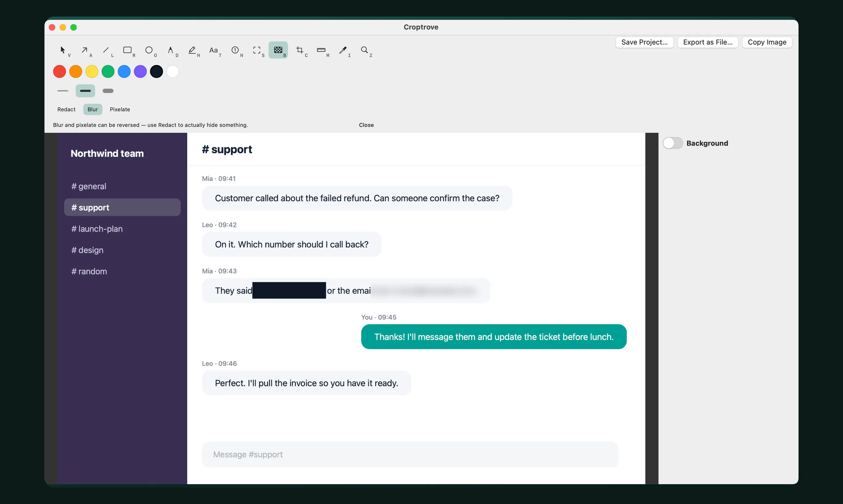This screenshot has width=843, height=504.
Task: Select the Measure ruler tool
Action: [321, 50]
